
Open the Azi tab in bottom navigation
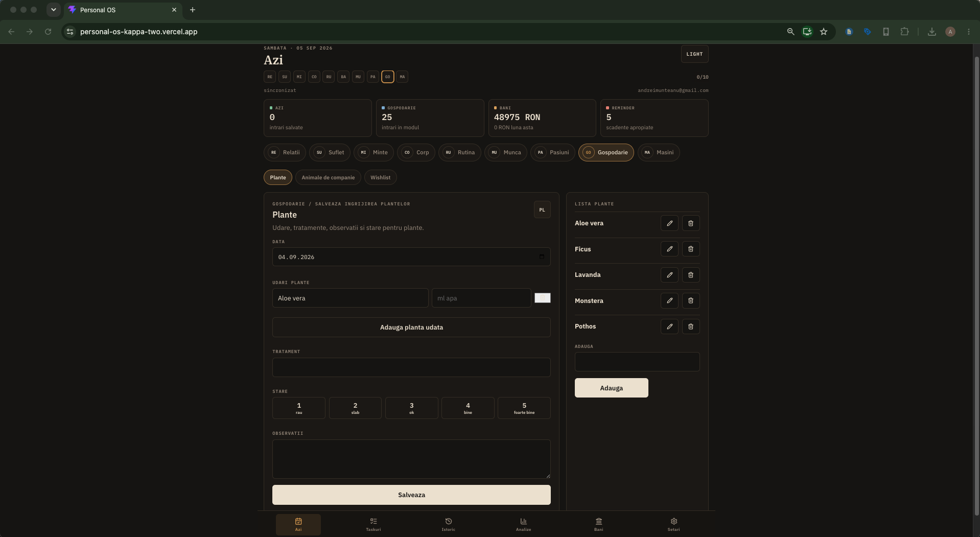(298, 525)
